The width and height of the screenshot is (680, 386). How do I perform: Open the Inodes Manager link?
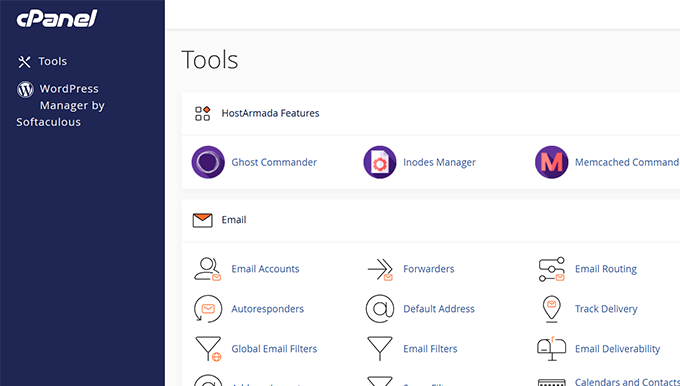(x=439, y=162)
